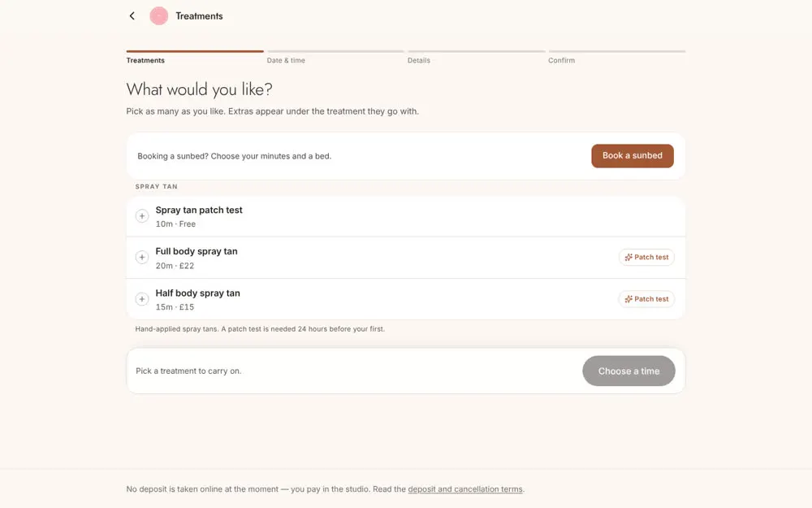The height and width of the screenshot is (508, 812).
Task: Click the Book a sunbed button
Action: tap(633, 155)
